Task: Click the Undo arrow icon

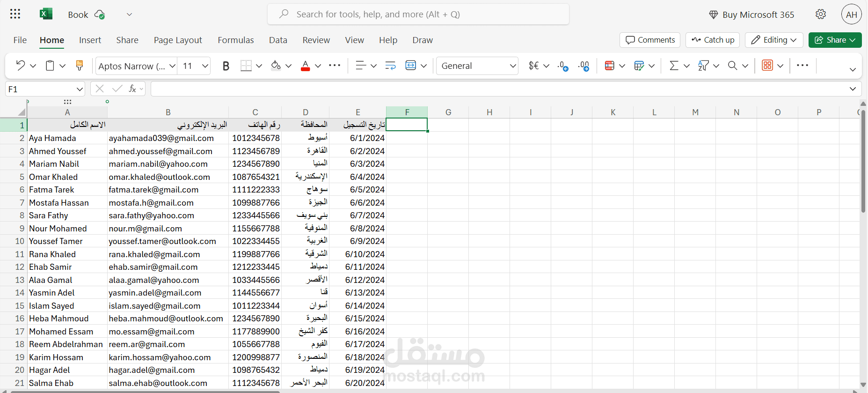Action: tap(20, 66)
